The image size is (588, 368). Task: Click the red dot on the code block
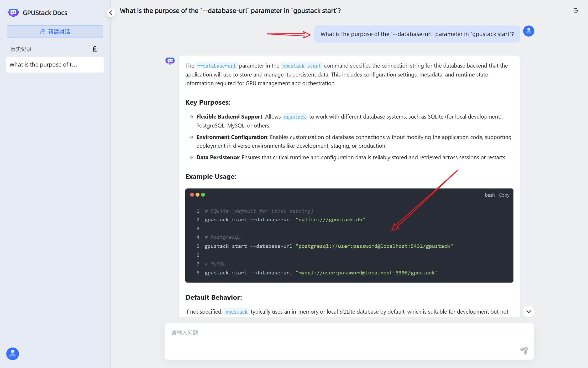[192, 195]
